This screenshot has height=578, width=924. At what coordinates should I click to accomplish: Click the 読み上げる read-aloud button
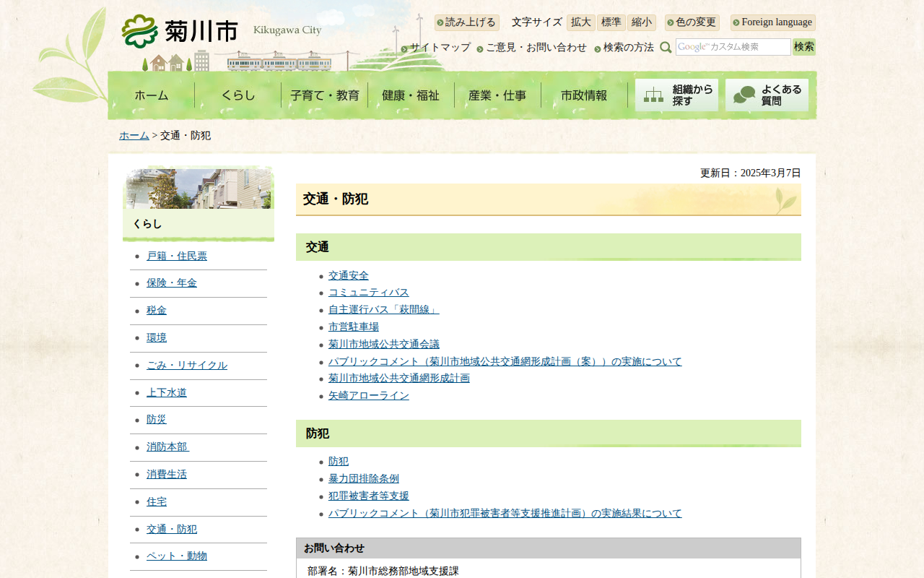pyautogui.click(x=467, y=22)
